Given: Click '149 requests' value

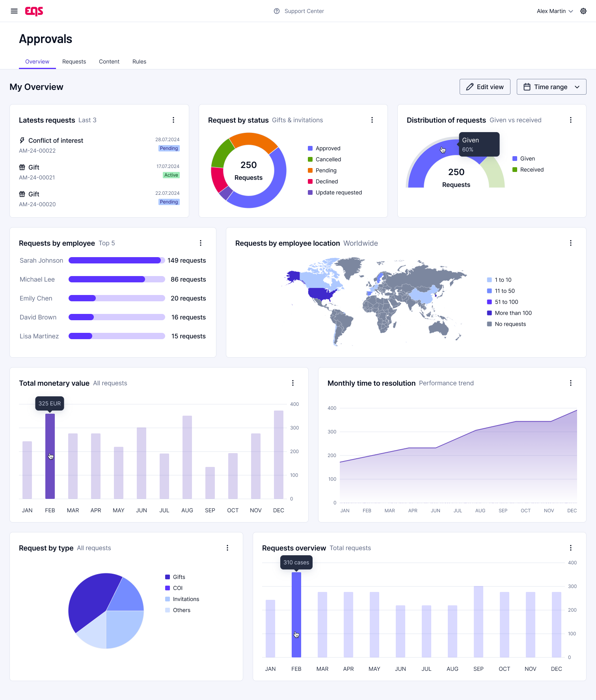Looking at the screenshot, I should 186,260.
